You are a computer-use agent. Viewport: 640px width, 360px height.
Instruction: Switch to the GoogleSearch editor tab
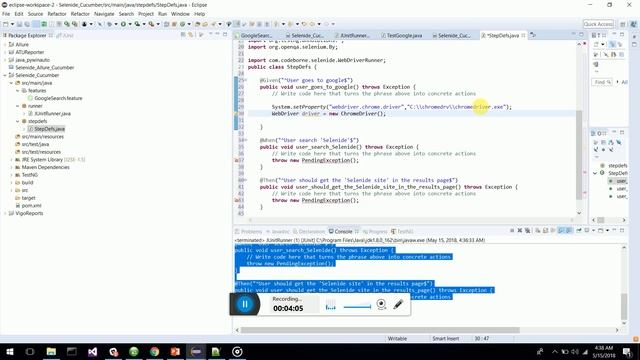tap(253, 36)
